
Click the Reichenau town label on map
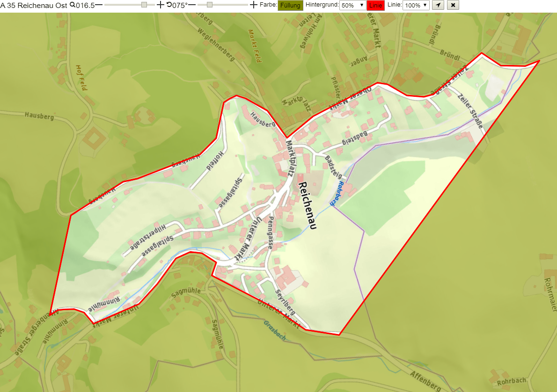(x=307, y=205)
